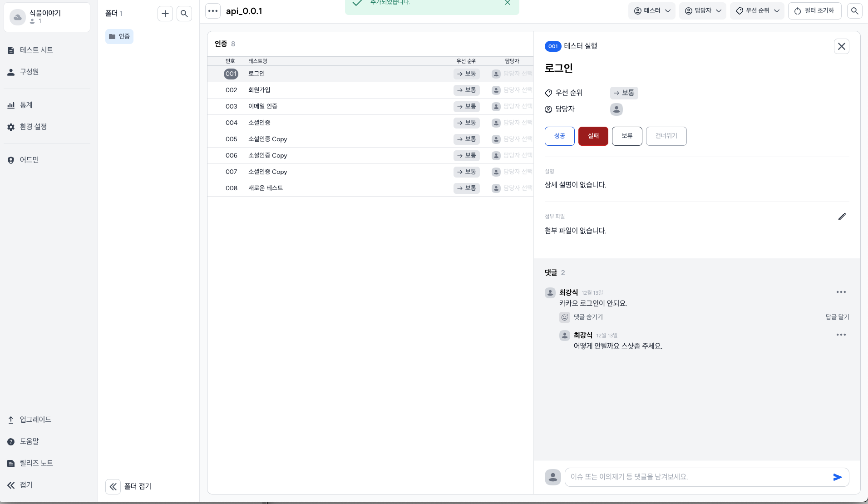Open the 담당자 filter dropdown
Viewport: 868px width, 504px height.
pos(703,10)
